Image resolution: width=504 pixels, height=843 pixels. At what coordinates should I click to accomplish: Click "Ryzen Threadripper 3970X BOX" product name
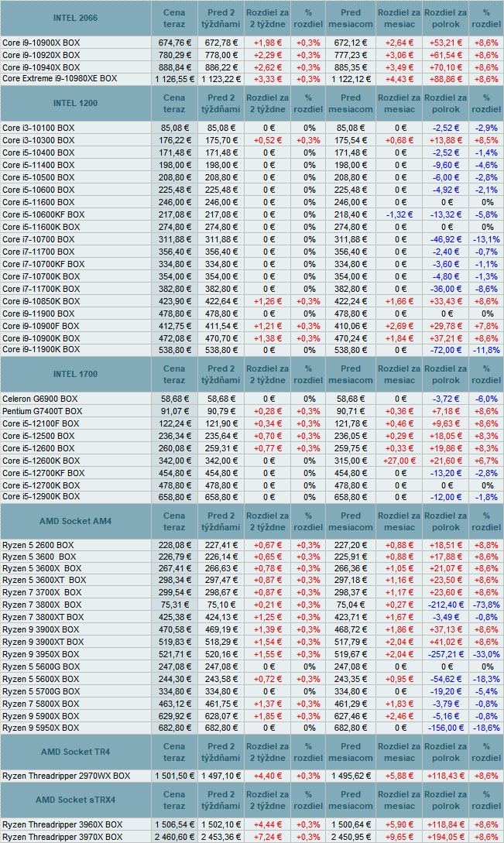63,837
